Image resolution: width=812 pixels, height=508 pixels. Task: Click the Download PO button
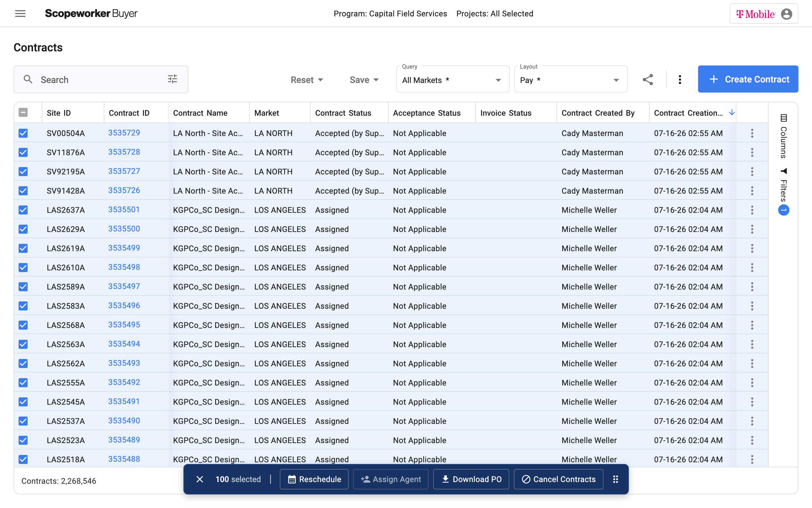(471, 479)
